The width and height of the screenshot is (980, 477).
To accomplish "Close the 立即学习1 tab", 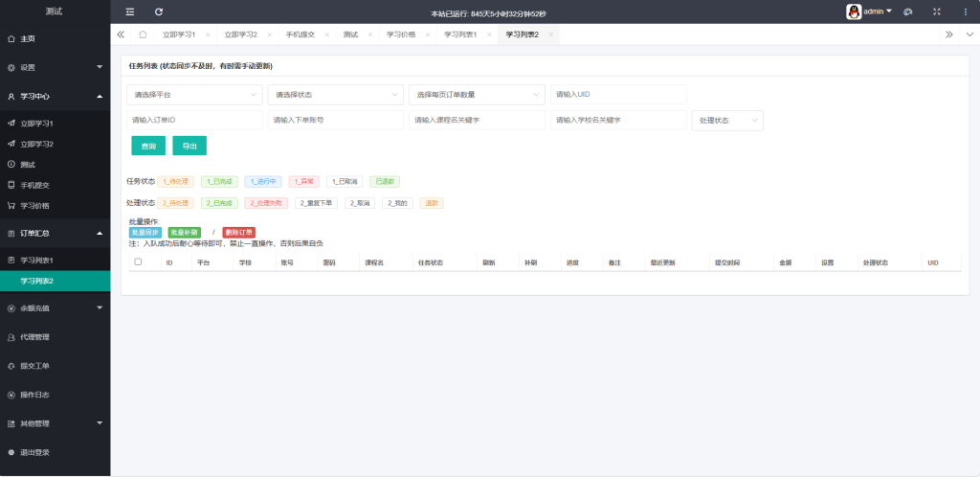I will pos(208,34).
